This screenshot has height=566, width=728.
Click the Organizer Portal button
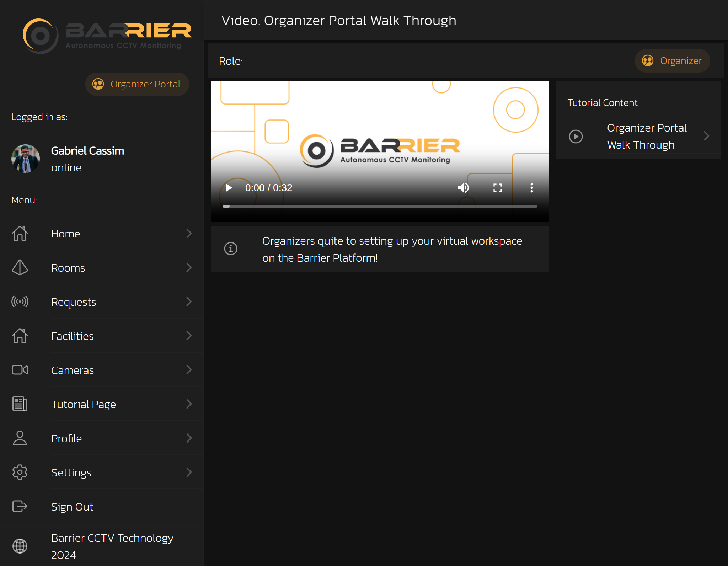pos(137,84)
